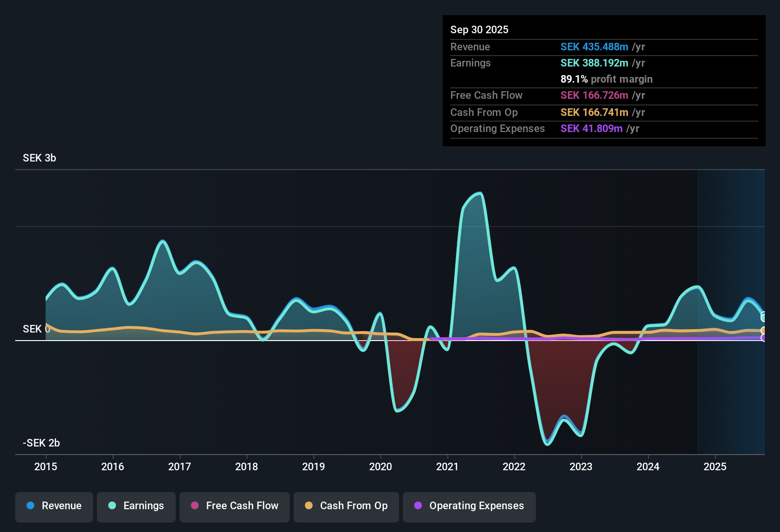Toggle the Earnings legend button
This screenshot has width=780, height=532.
pyautogui.click(x=136, y=506)
